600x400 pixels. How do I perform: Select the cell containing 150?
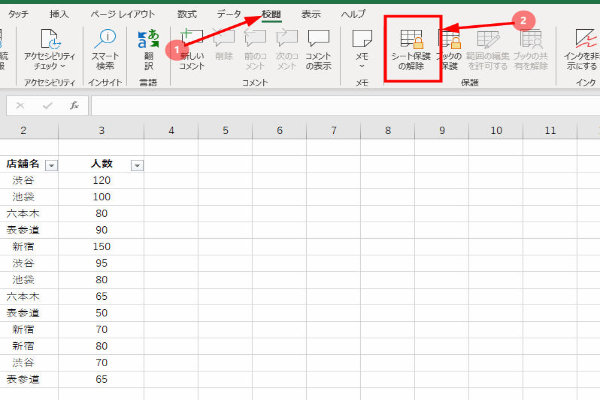101,246
